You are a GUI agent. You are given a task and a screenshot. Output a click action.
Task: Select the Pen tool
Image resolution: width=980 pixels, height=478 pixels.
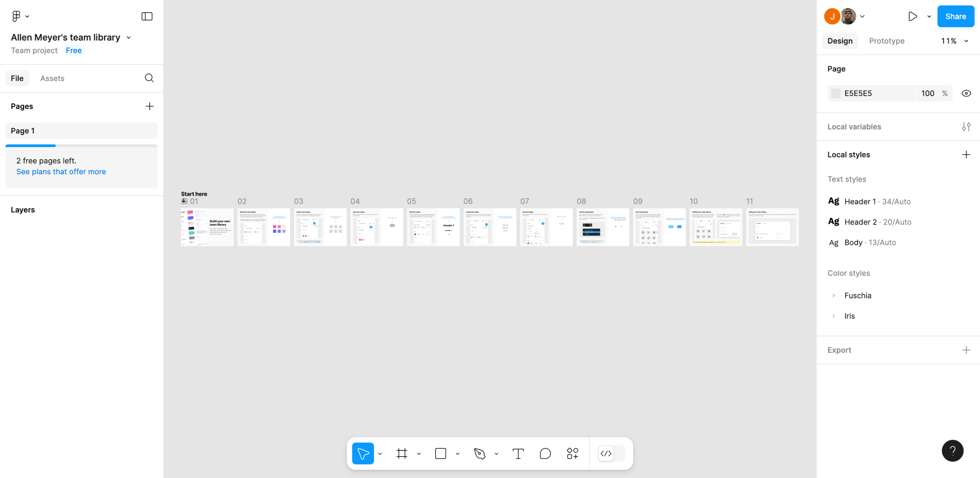click(x=479, y=453)
